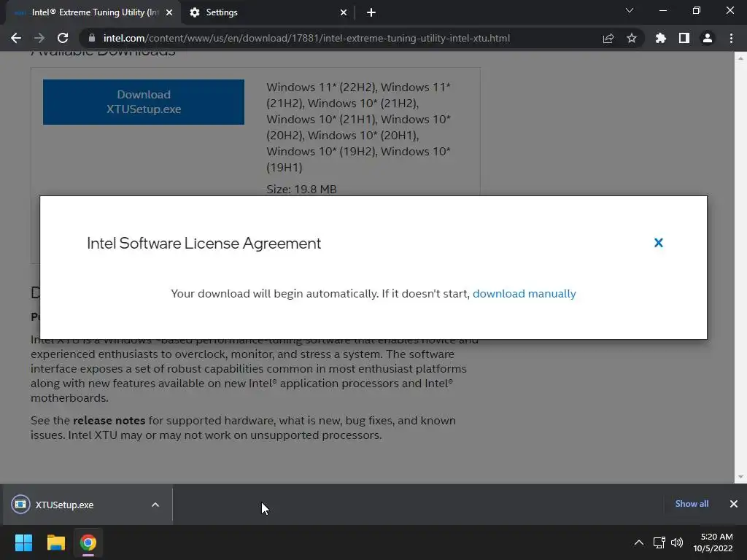Click the address bar URL

pyautogui.click(x=306, y=38)
